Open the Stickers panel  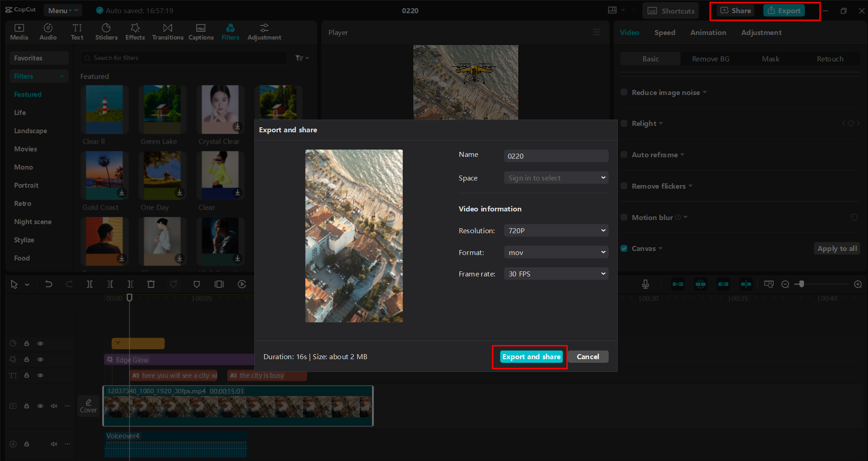click(x=106, y=31)
